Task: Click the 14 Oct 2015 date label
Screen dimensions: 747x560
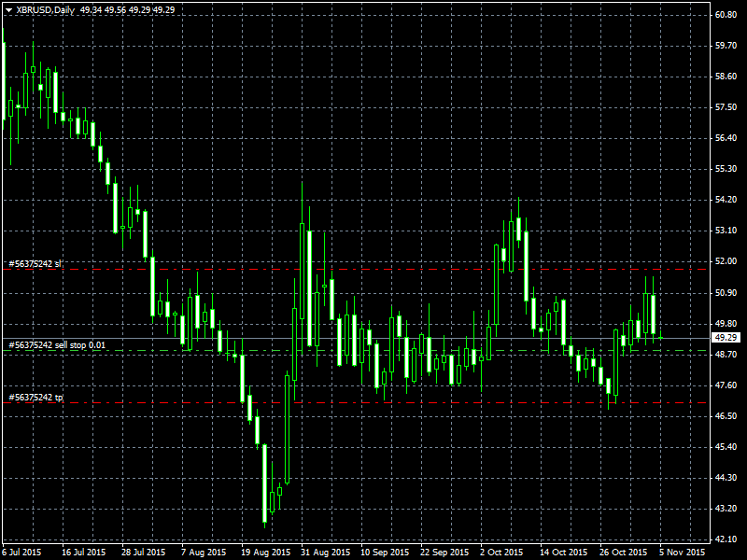Action: [564, 553]
